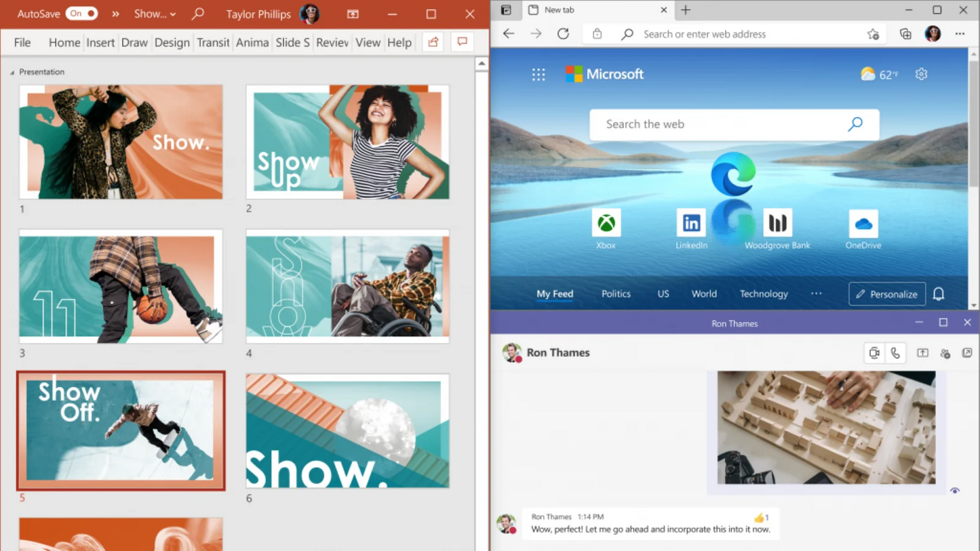Open the Comments icon in PowerPoint

(x=462, y=41)
